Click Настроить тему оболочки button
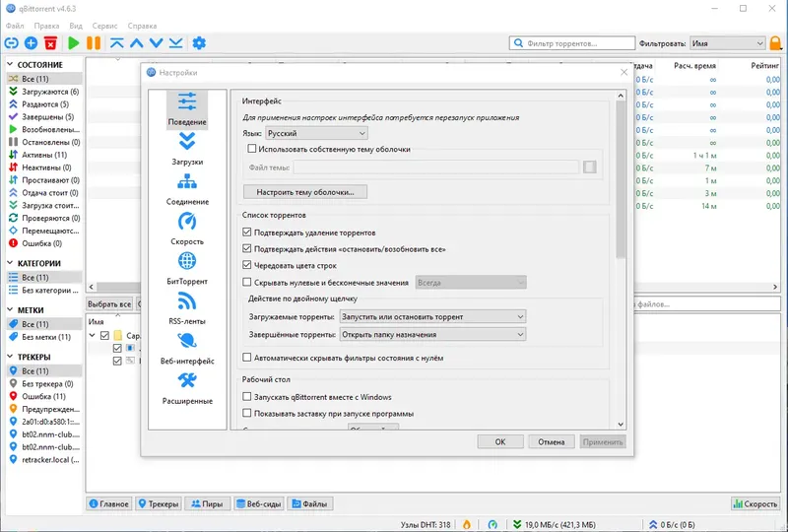The image size is (788, 532). (305, 192)
